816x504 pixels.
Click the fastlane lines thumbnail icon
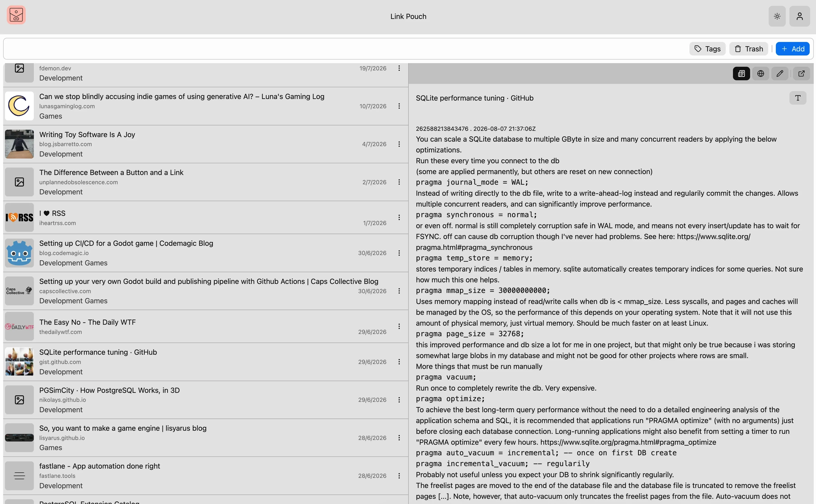(19, 476)
